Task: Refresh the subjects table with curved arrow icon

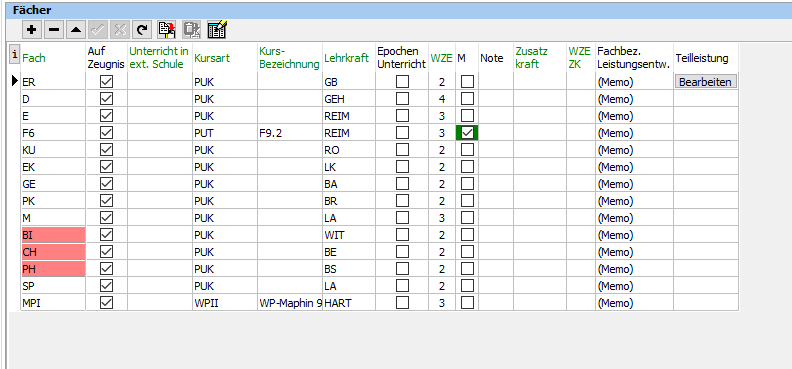Action: point(142,30)
